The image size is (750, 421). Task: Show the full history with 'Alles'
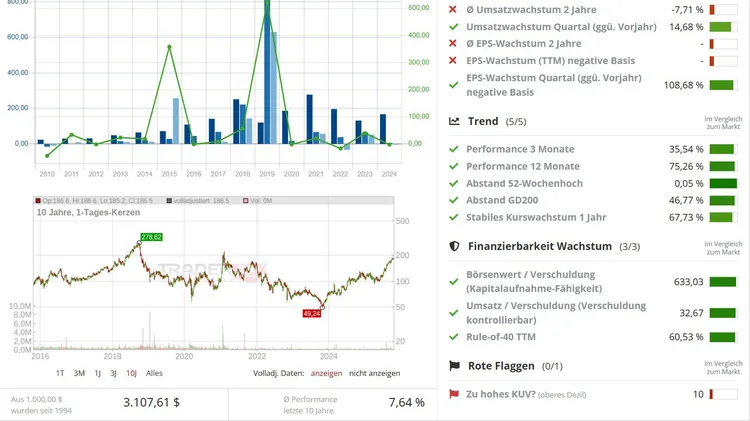coord(154,373)
